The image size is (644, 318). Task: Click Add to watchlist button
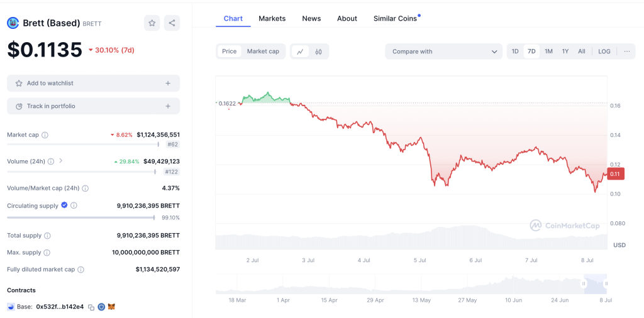tap(93, 84)
